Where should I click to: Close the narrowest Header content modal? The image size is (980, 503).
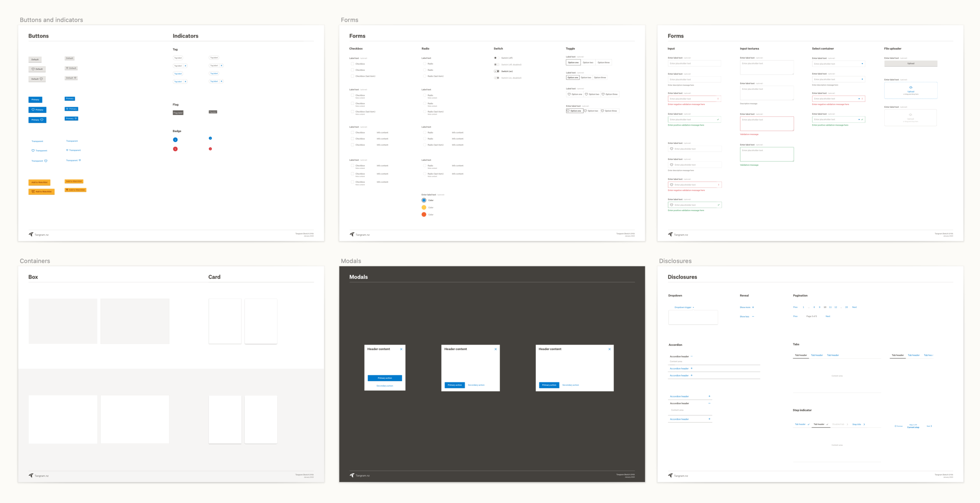click(401, 349)
